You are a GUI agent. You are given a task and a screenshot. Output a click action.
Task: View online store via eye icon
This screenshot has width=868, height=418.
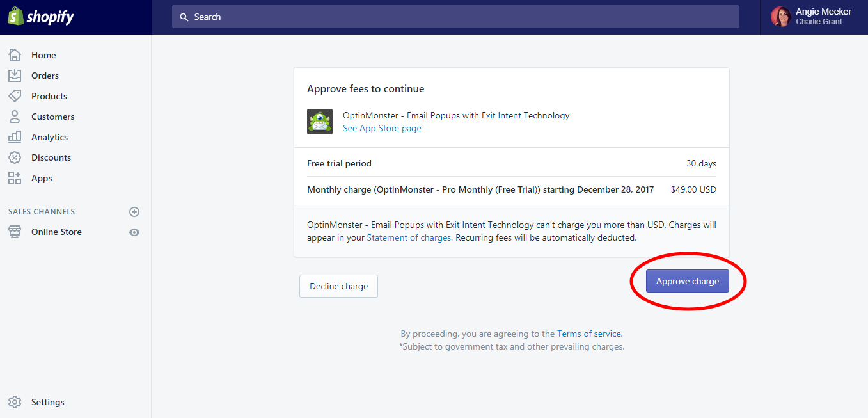coord(134,232)
